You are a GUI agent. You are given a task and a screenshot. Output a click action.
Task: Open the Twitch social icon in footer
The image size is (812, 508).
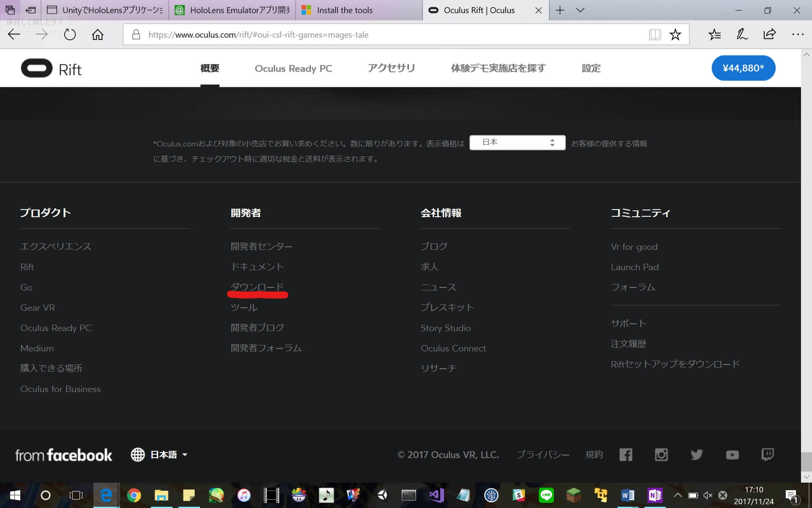[768, 455]
